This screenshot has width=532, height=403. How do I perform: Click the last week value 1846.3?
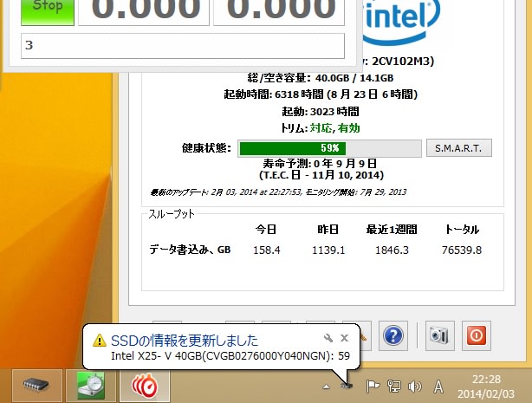(392, 250)
